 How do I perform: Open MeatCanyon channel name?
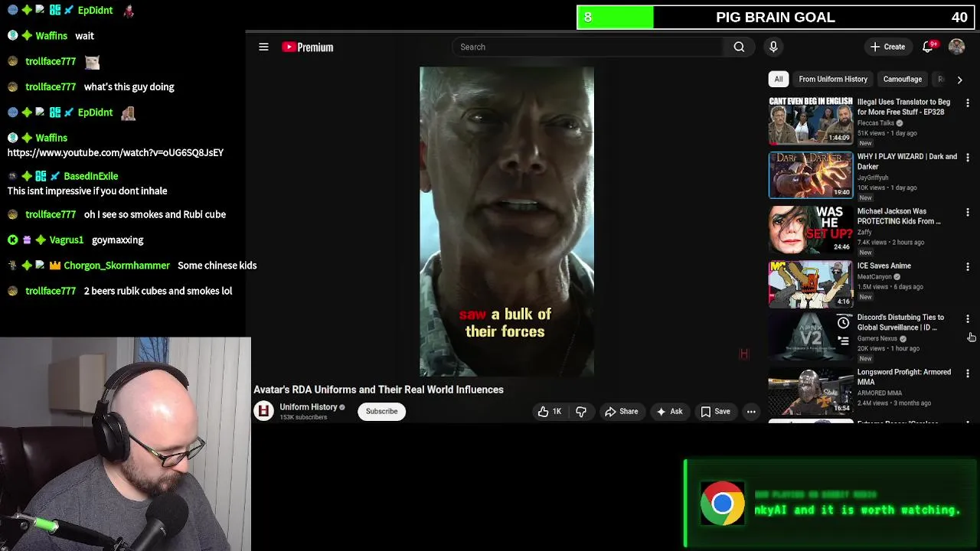[x=875, y=277]
